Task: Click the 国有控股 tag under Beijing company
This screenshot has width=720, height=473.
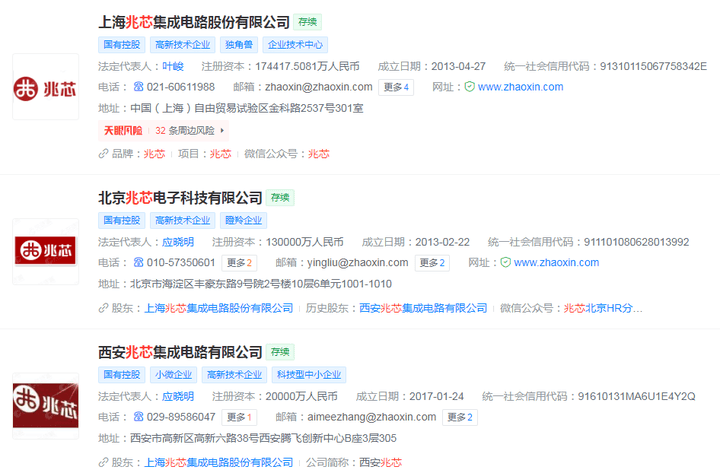Action: [x=122, y=220]
